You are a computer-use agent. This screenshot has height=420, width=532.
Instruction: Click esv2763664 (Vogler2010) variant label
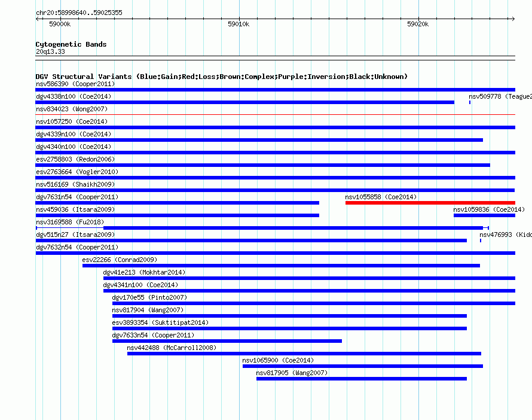[x=77, y=172]
